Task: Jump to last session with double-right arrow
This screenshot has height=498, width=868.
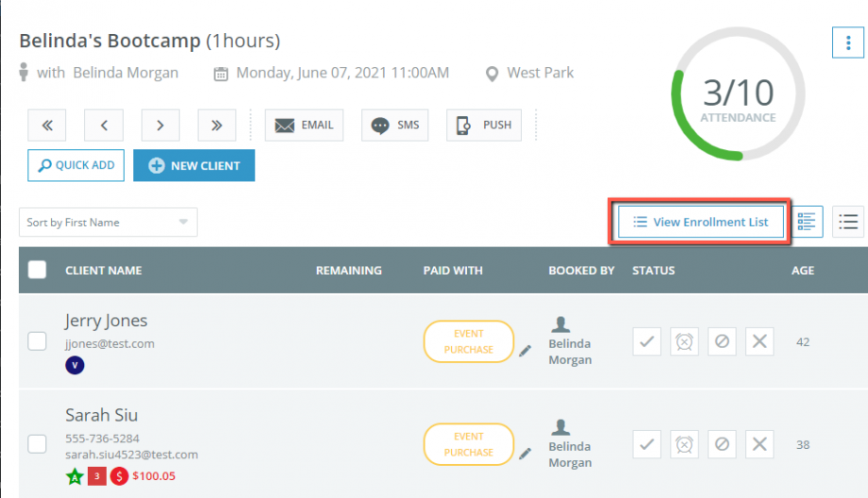Action: [x=217, y=125]
